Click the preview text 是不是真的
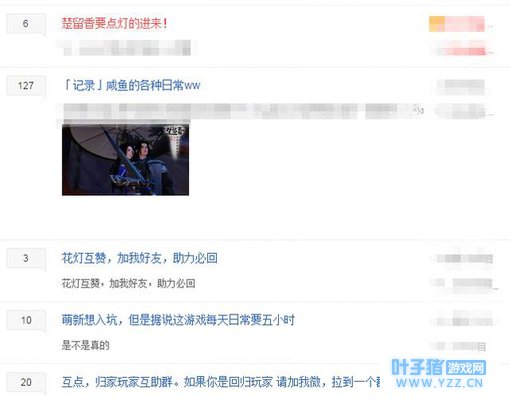This screenshot has height=400, width=510. click(x=86, y=345)
